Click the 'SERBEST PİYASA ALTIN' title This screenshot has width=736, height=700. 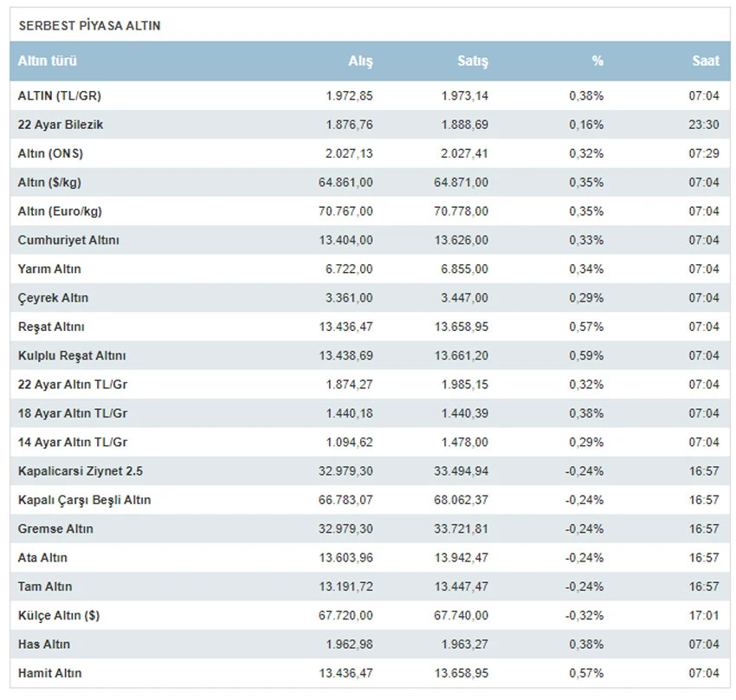pos(90,26)
